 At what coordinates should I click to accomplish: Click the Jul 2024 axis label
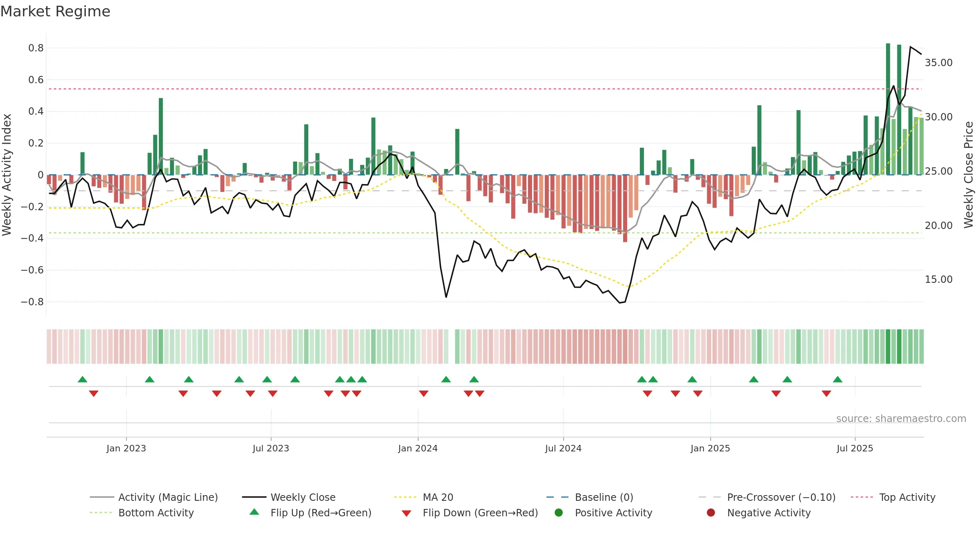tap(563, 448)
